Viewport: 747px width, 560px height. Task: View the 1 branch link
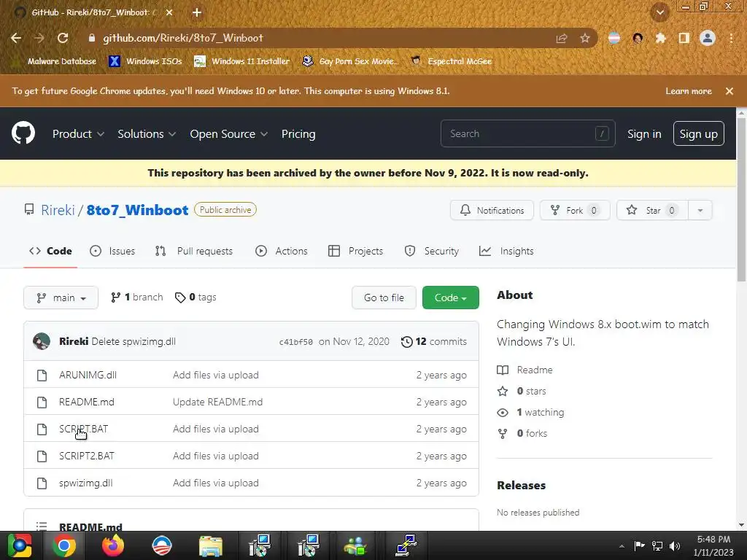[136, 297]
